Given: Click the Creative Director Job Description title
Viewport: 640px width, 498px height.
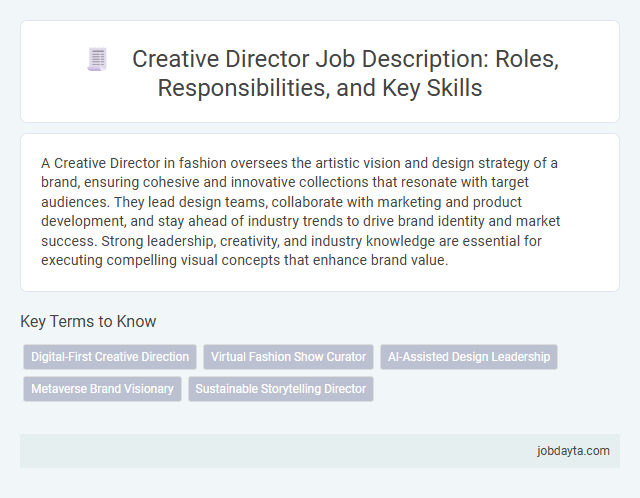Looking at the screenshot, I should click(x=345, y=73).
